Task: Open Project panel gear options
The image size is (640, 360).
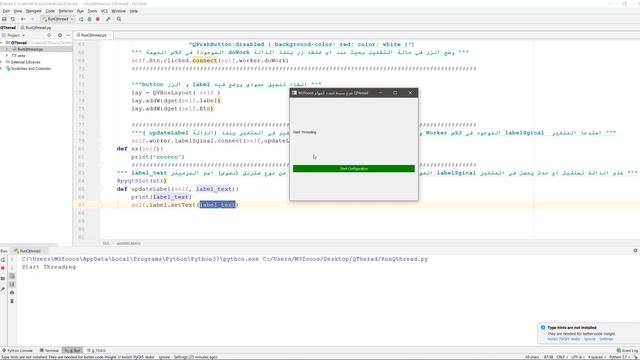Action: [60, 36]
